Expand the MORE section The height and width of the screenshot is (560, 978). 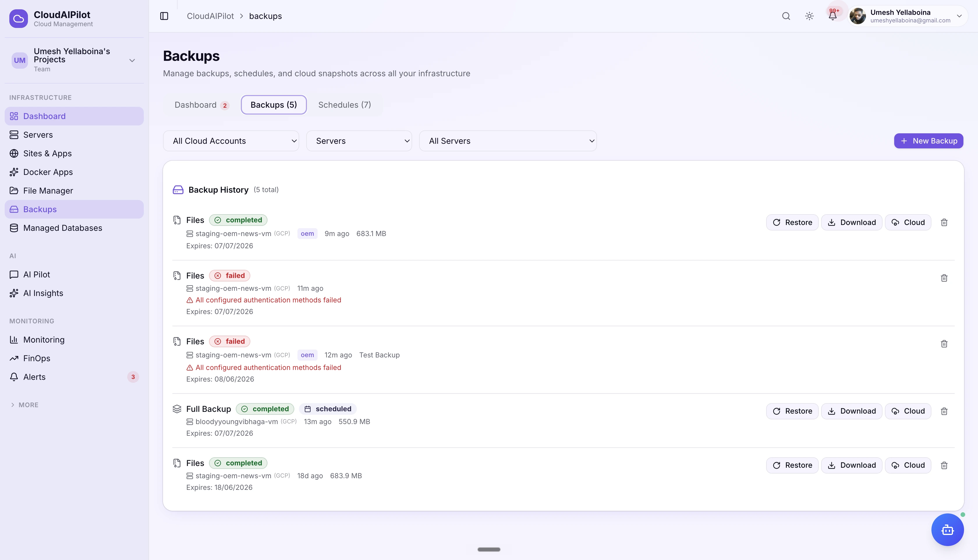pyautogui.click(x=24, y=405)
